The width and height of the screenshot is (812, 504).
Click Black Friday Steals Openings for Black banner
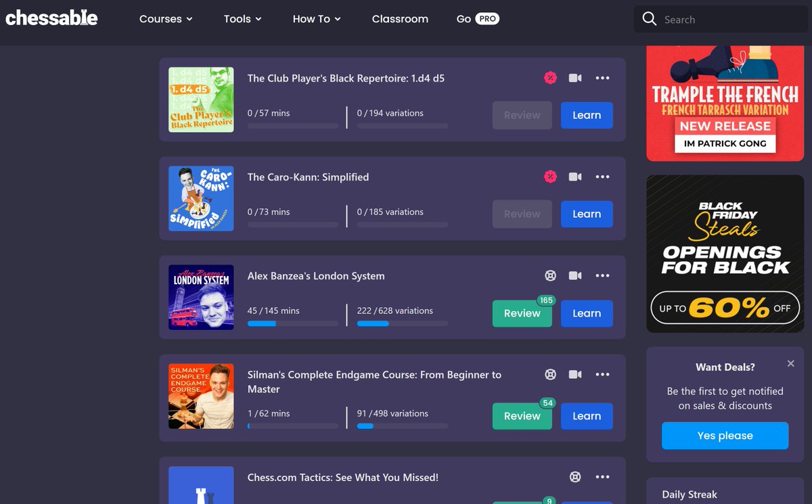point(725,254)
